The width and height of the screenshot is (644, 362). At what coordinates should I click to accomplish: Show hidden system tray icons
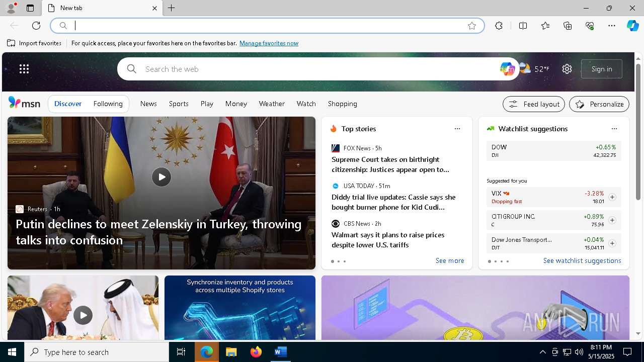click(x=542, y=352)
